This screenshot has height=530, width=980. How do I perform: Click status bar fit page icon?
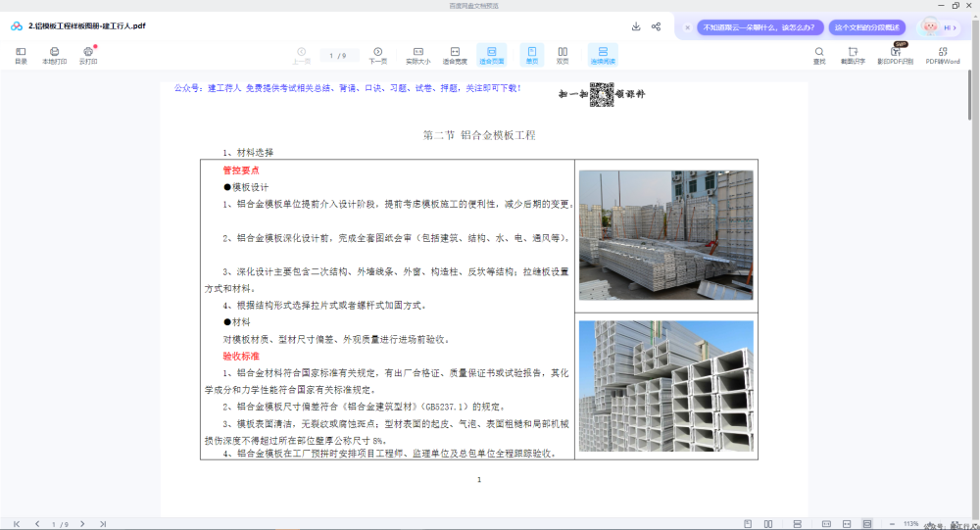pyautogui.click(x=867, y=524)
